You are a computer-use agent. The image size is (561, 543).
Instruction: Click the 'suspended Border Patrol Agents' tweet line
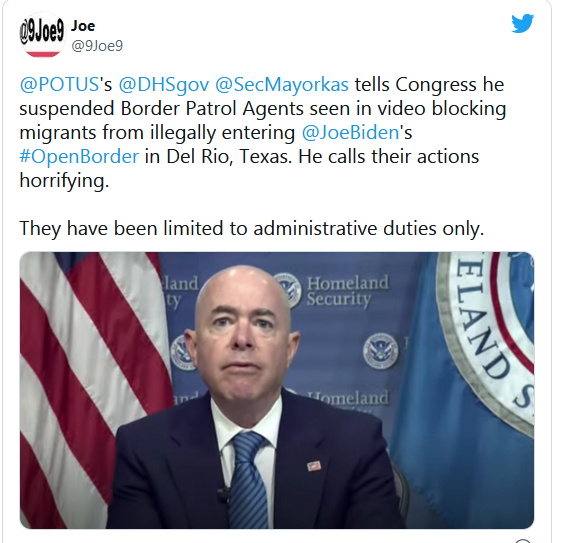pos(263,109)
